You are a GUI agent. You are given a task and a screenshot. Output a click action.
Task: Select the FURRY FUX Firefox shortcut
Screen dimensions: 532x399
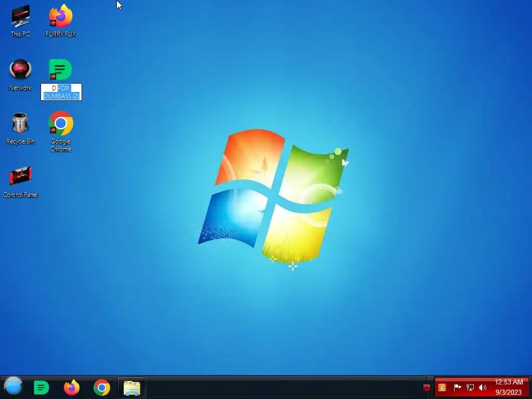click(x=61, y=20)
